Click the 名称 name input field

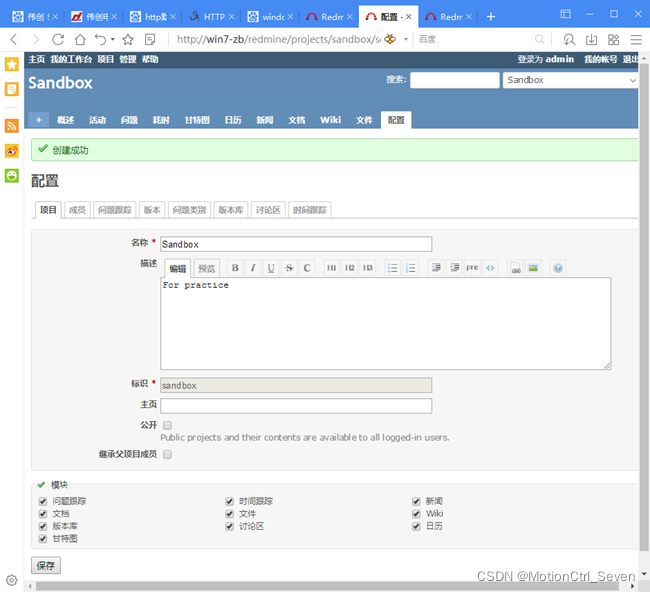click(296, 244)
